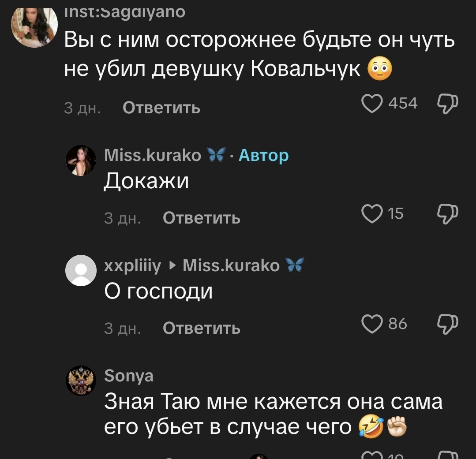Tap Ответить under "Докажи"
This screenshot has height=459, width=476.
pos(201,218)
